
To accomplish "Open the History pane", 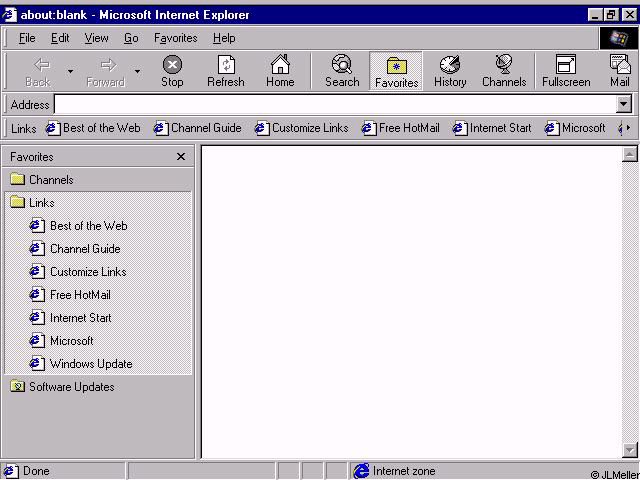I will [x=450, y=72].
